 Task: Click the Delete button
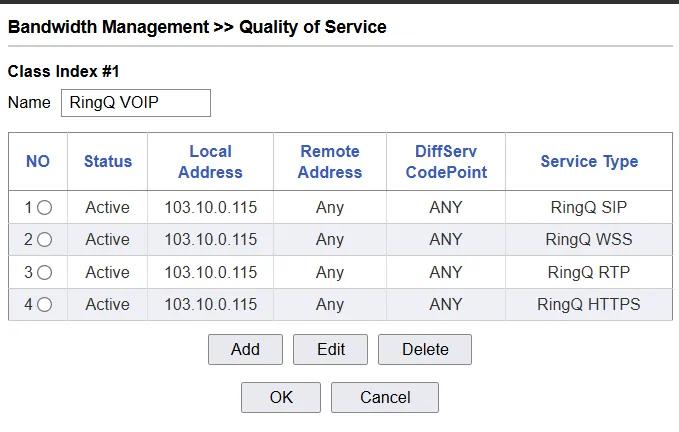pos(425,349)
